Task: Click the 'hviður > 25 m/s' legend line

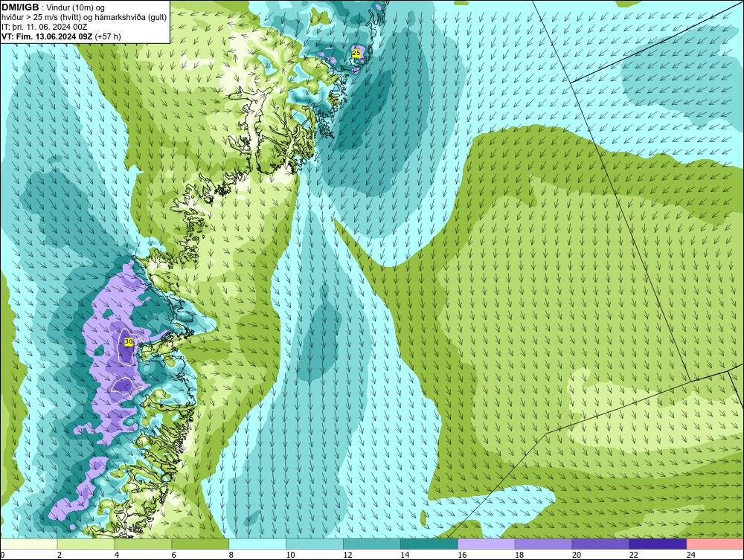Action: 84,17
